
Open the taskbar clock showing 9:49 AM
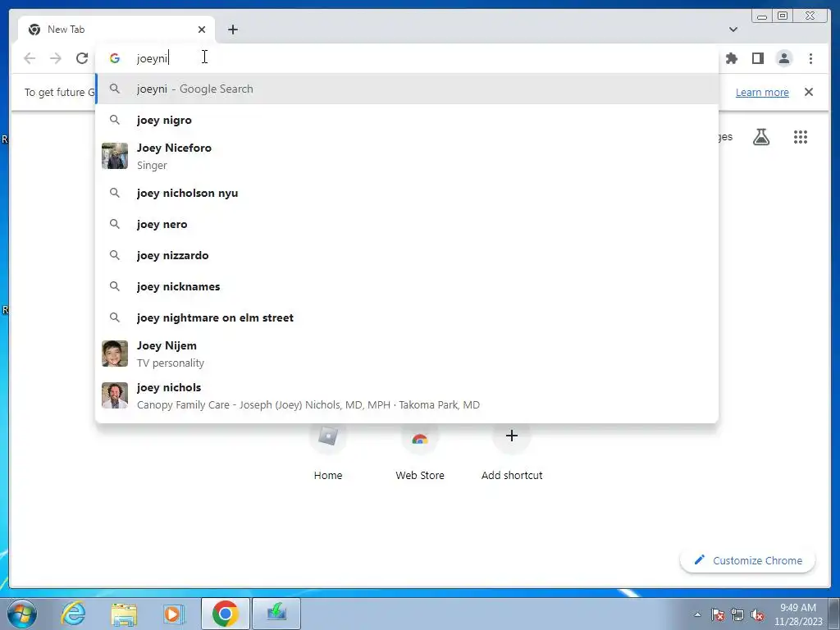797,614
